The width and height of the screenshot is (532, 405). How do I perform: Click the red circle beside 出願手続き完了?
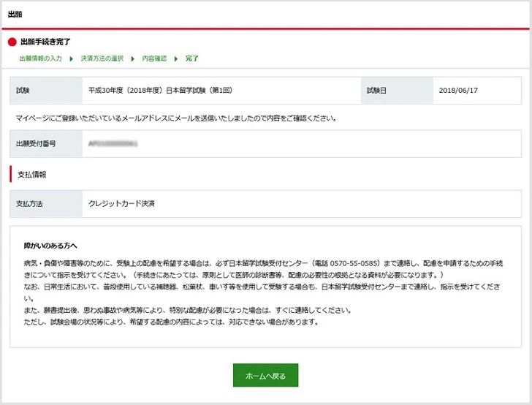pos(12,42)
